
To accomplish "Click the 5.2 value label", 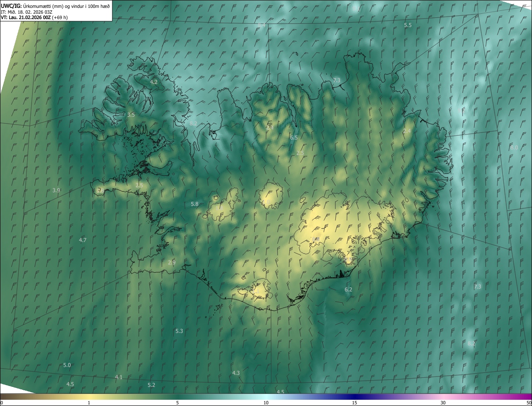I will coord(151,385).
